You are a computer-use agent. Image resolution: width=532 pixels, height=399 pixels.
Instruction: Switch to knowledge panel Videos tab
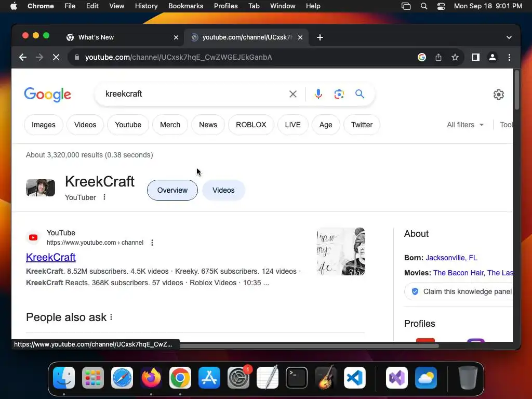(223, 190)
